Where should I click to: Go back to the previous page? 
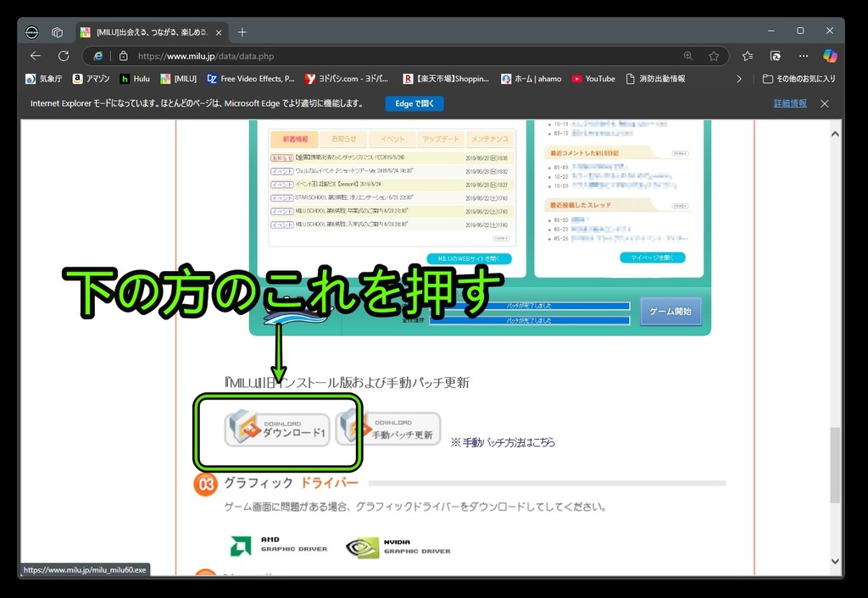pyautogui.click(x=36, y=56)
